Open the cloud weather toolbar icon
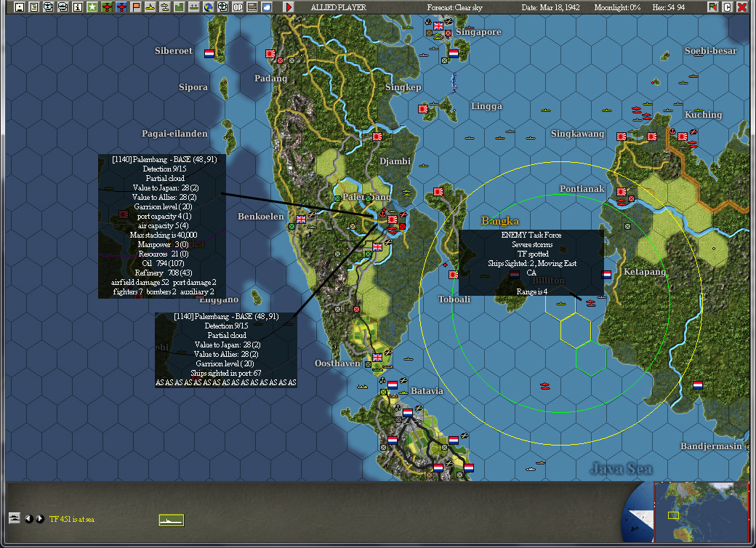The height and width of the screenshot is (548, 756). pos(267,7)
